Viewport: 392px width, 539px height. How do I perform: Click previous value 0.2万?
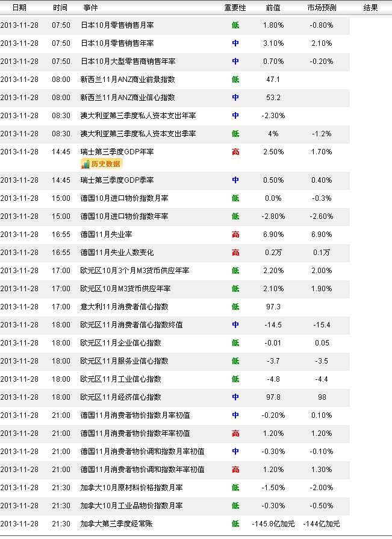[273, 253]
